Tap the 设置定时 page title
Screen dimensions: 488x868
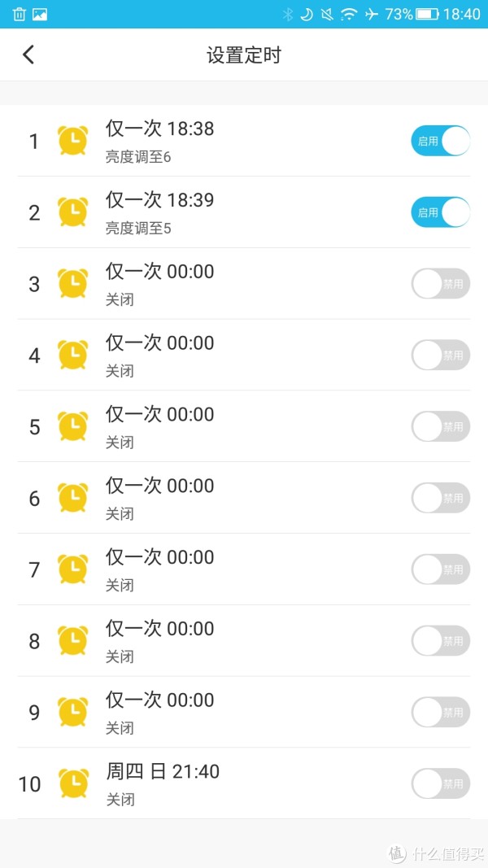(x=244, y=55)
